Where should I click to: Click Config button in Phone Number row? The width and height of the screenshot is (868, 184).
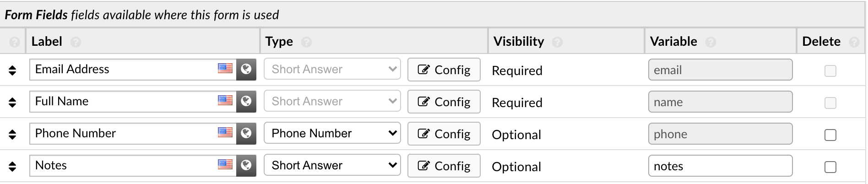pyautogui.click(x=444, y=134)
